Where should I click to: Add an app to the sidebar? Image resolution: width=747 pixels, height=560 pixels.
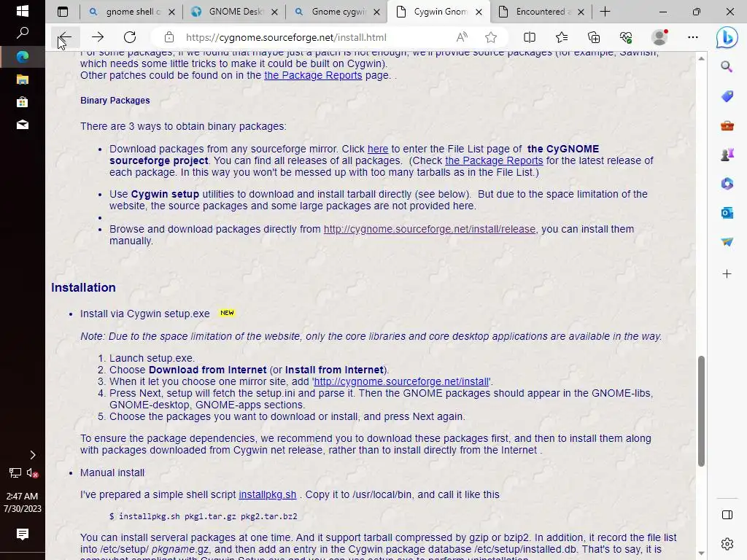tap(727, 274)
